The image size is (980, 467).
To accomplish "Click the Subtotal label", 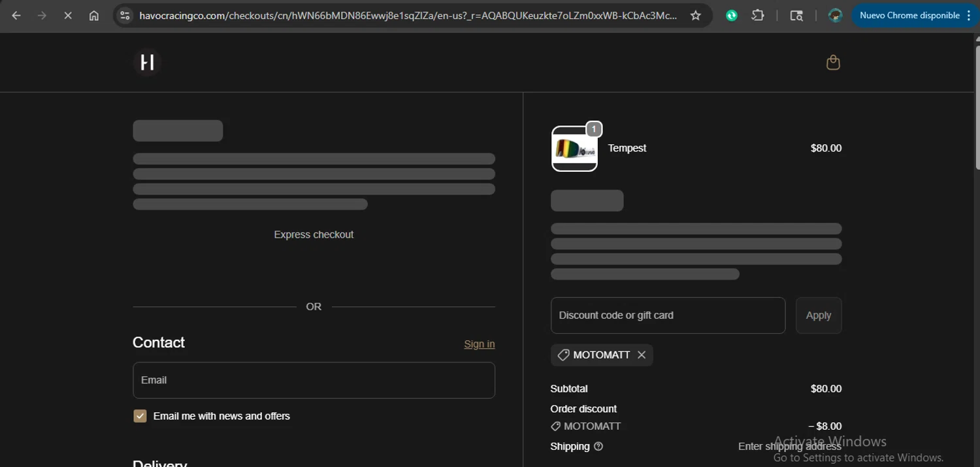I will pos(569,389).
